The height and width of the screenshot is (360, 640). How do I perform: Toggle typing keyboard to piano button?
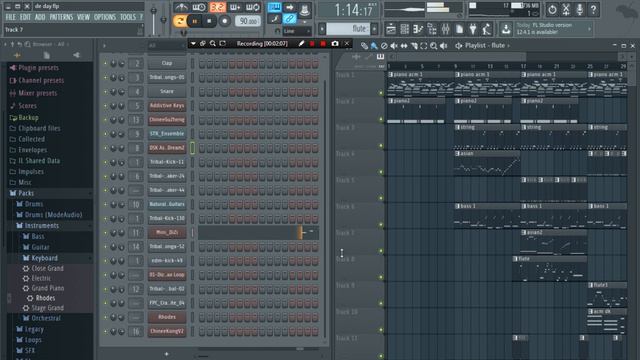point(274,7)
